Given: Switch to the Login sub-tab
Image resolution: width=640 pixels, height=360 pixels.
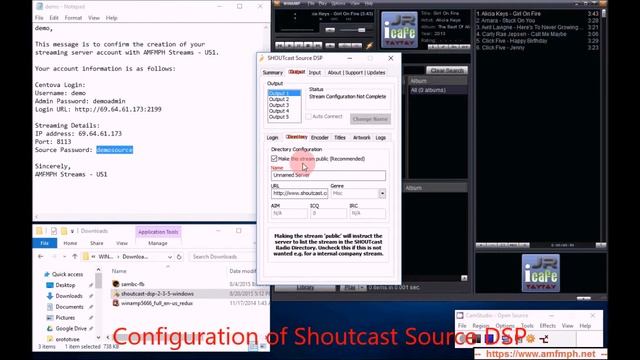Looking at the screenshot, I should 273,138.
